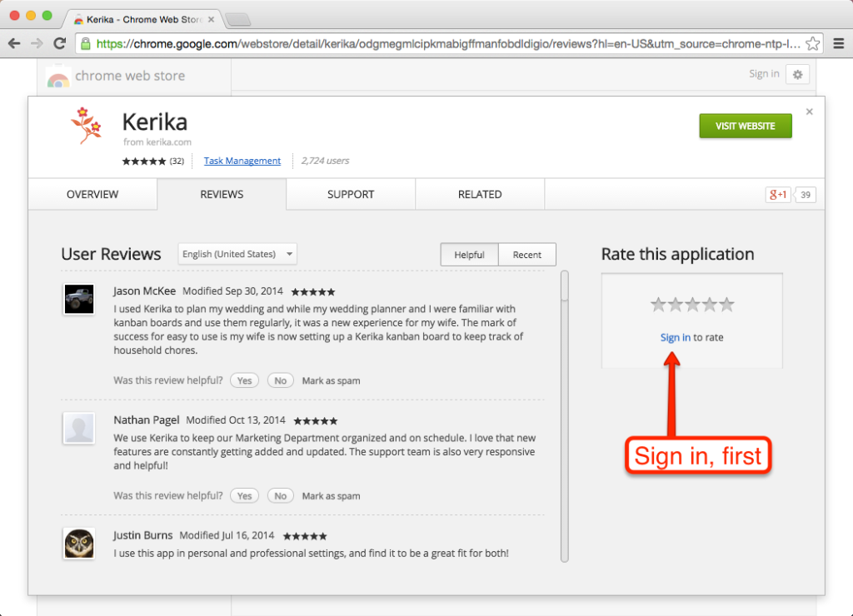Bookmark this page with the star icon
The width and height of the screenshot is (853, 616).
[813, 43]
